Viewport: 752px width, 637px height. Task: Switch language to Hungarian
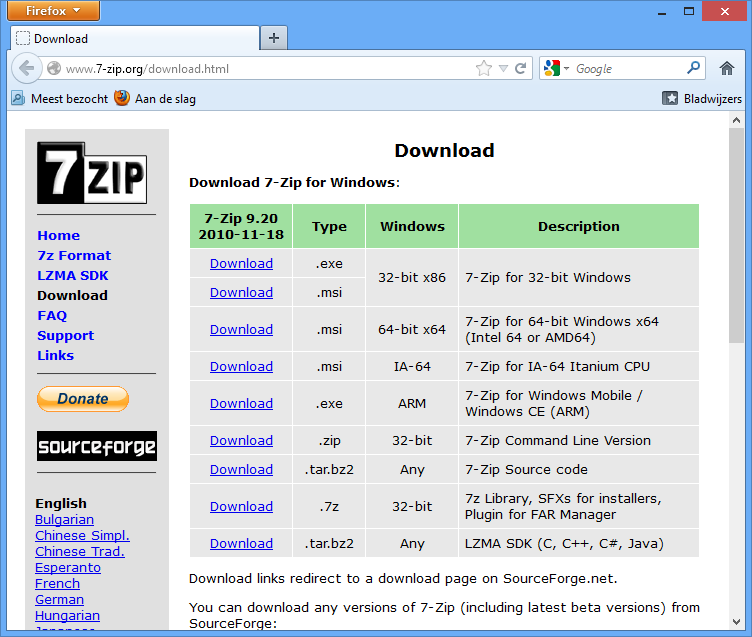pyautogui.click(x=67, y=615)
